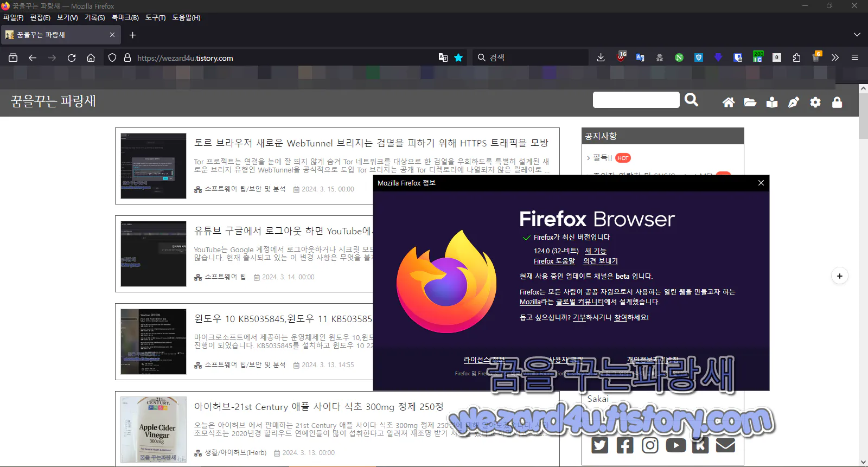Open the 기록(S) menu
Screen dimensions: 868x467
click(94, 17)
